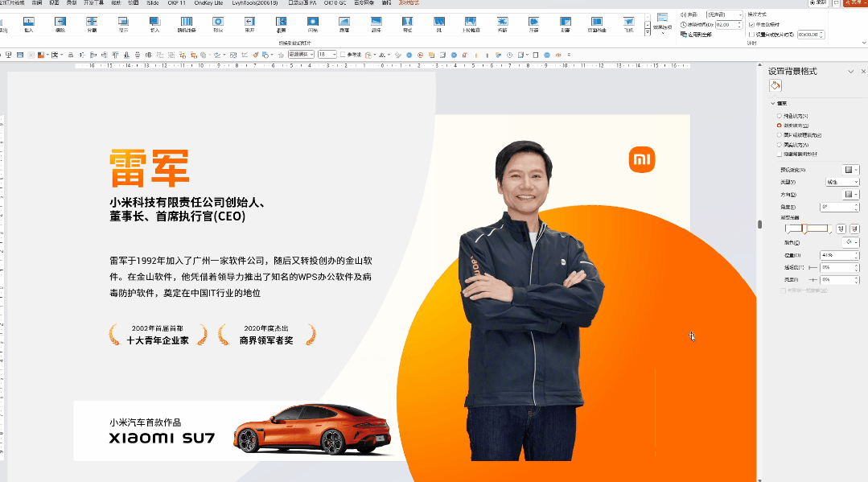Screen dimensions: 868x482
Task: Select the 分割 (Split) transition
Action: [92, 24]
